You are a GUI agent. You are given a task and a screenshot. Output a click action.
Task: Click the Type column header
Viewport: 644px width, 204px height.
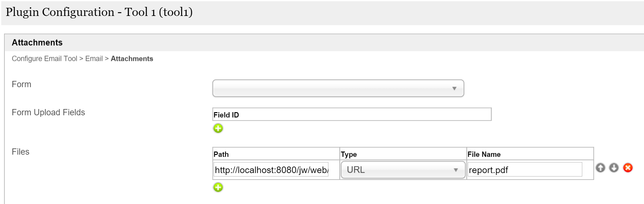349,154
